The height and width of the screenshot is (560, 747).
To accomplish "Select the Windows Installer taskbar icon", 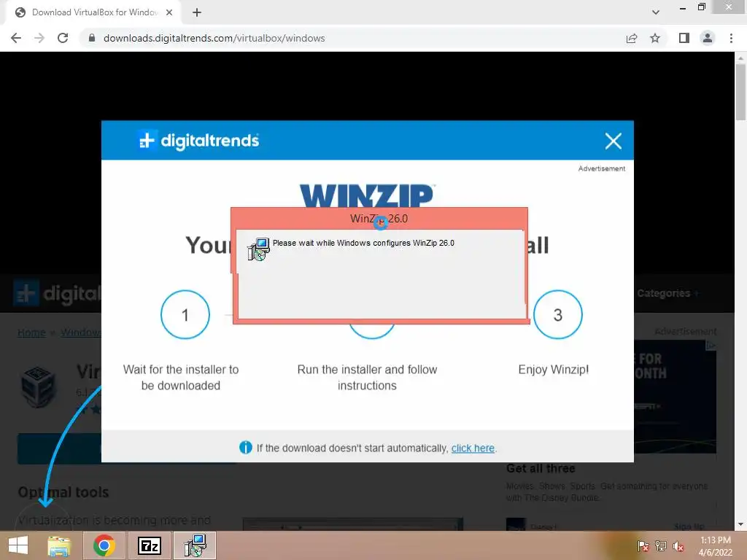I will [x=195, y=545].
